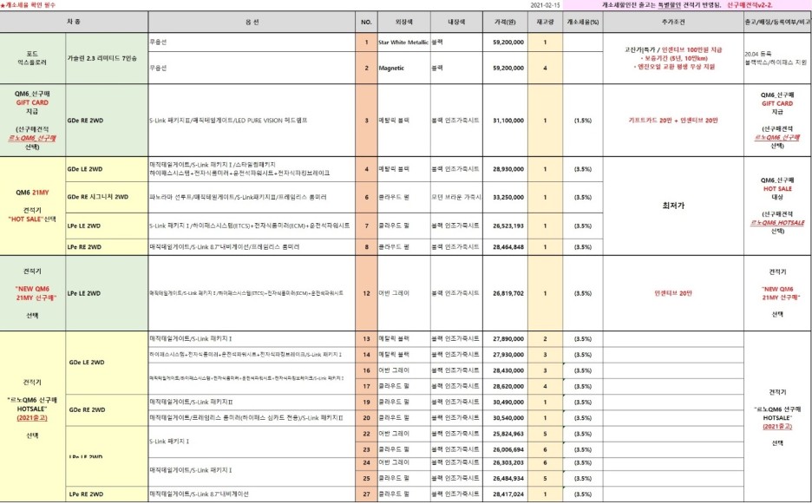Select '어반 그레이' exterior cell for No. 12
Image resolution: width=812 pixels, height=504 pixels.
pos(403,293)
